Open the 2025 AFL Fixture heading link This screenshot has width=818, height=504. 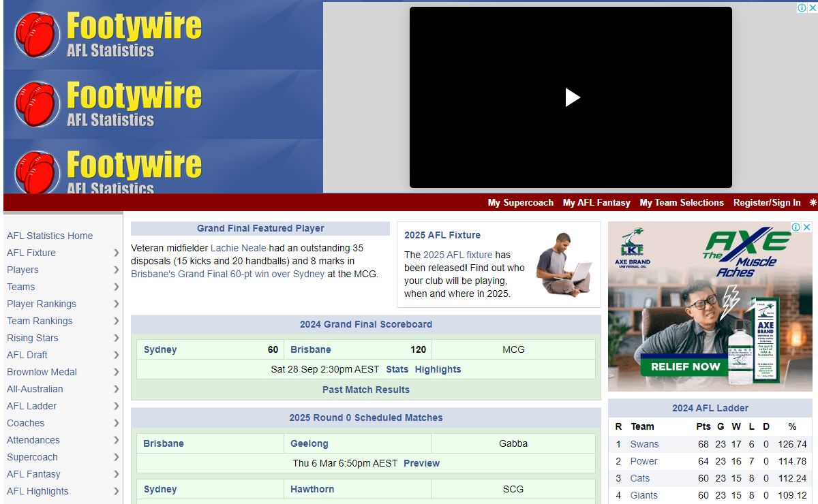pyautogui.click(x=442, y=235)
